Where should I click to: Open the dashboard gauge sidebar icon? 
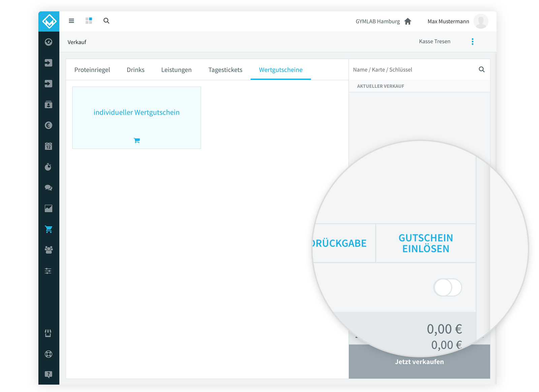(x=49, y=42)
